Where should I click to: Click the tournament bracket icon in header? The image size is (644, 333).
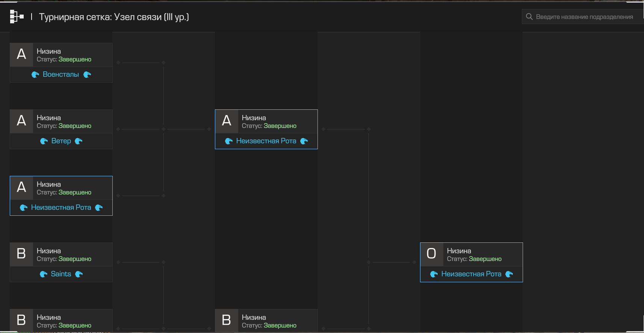pos(17,17)
